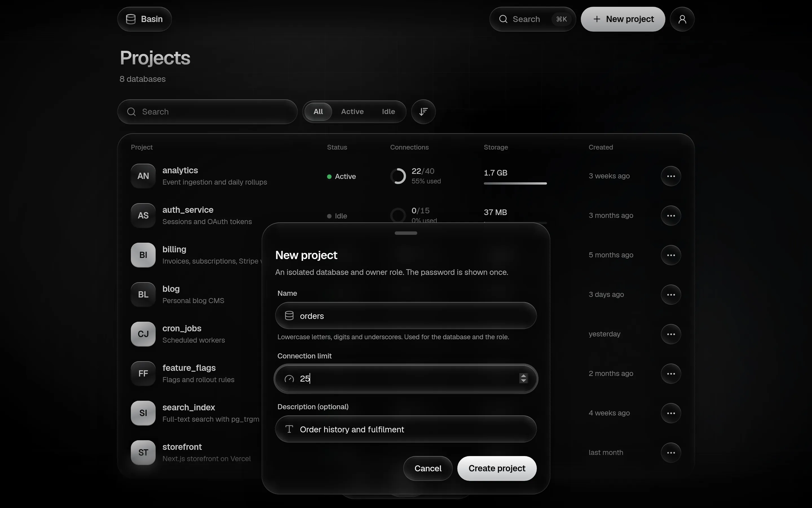Open the more options menu for search_index

point(671,413)
